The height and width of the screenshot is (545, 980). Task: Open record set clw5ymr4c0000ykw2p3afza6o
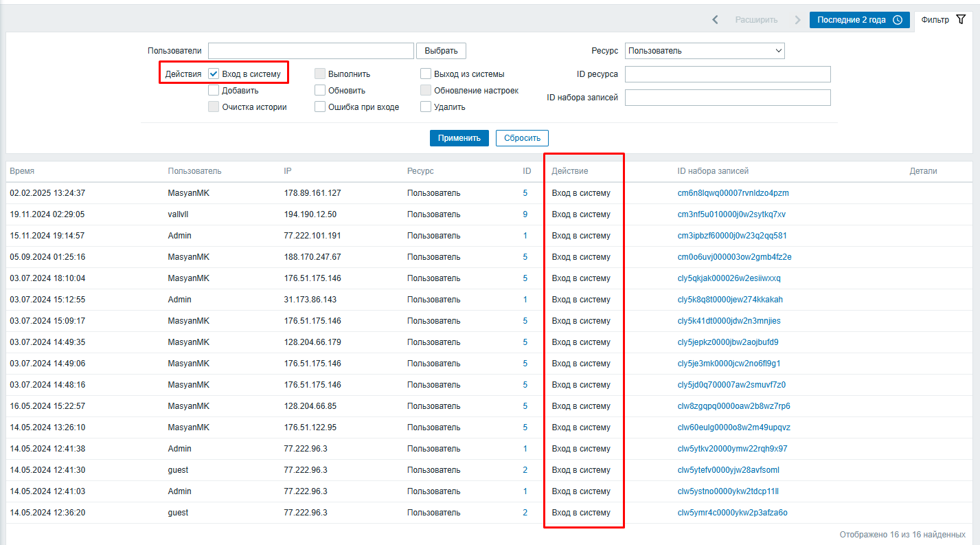tap(732, 513)
